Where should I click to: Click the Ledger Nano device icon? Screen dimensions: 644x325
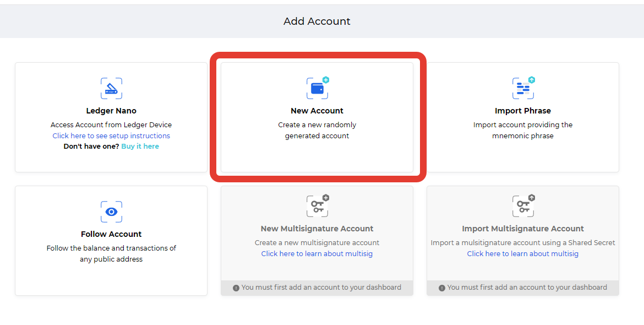click(x=111, y=88)
